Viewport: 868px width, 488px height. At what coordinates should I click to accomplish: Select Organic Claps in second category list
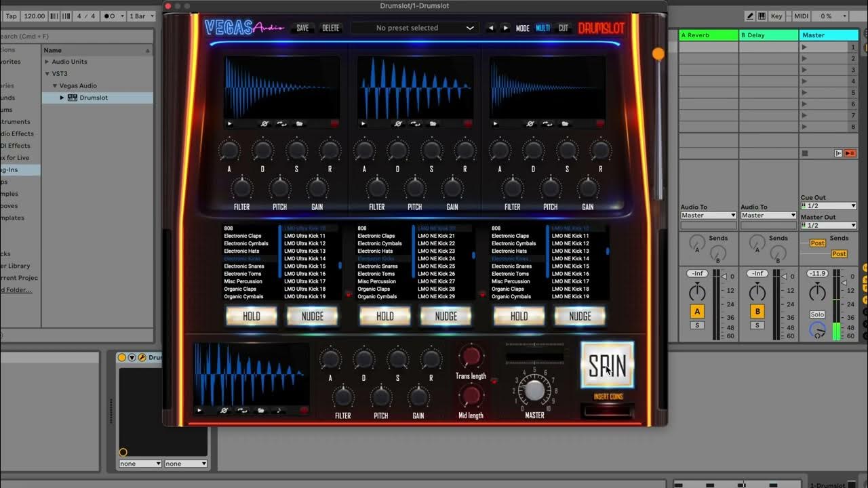click(x=374, y=289)
